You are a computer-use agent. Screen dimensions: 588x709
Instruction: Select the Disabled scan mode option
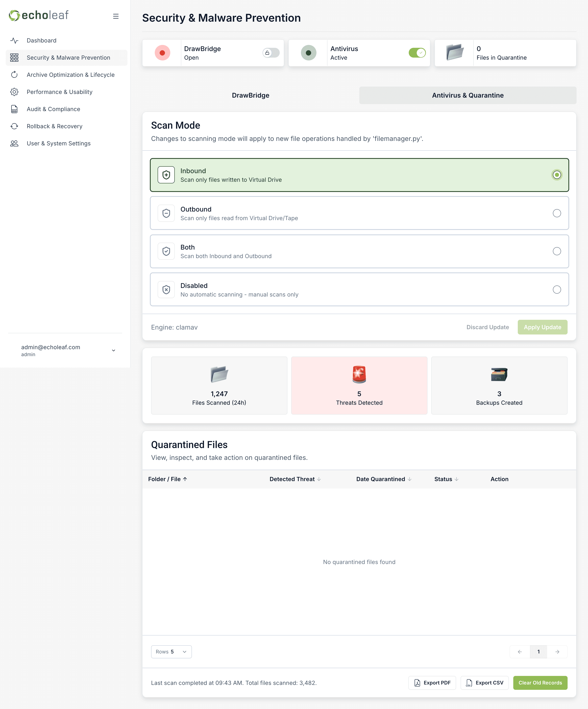557,290
